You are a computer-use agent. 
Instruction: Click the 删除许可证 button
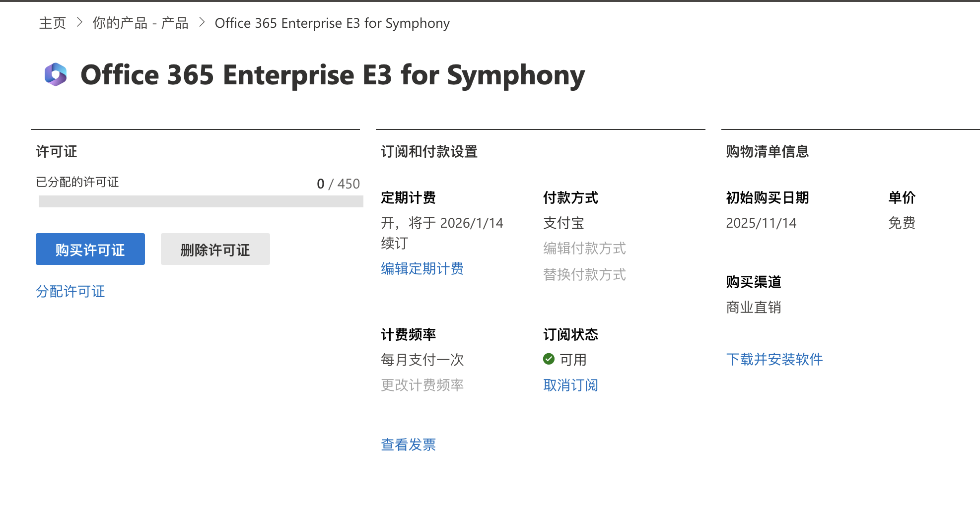coord(215,250)
